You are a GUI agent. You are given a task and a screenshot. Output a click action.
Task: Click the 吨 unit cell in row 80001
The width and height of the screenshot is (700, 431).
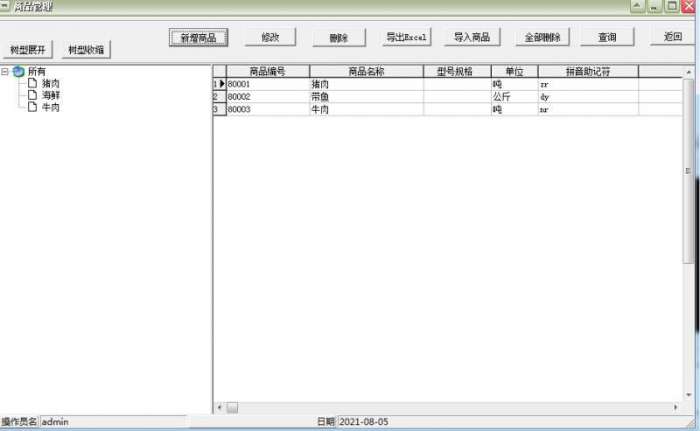[515, 84]
